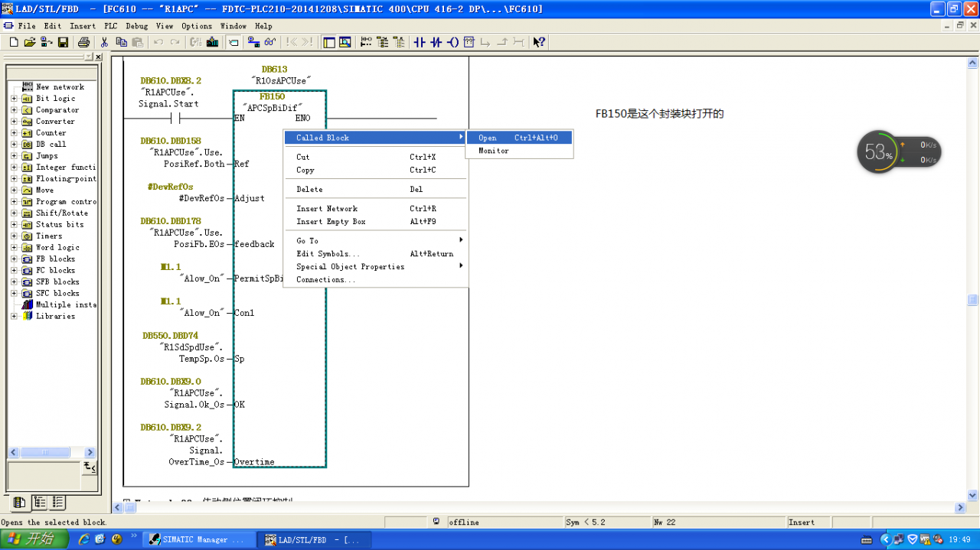Click the Cut scissors icon
980x550 pixels.
coord(104,42)
